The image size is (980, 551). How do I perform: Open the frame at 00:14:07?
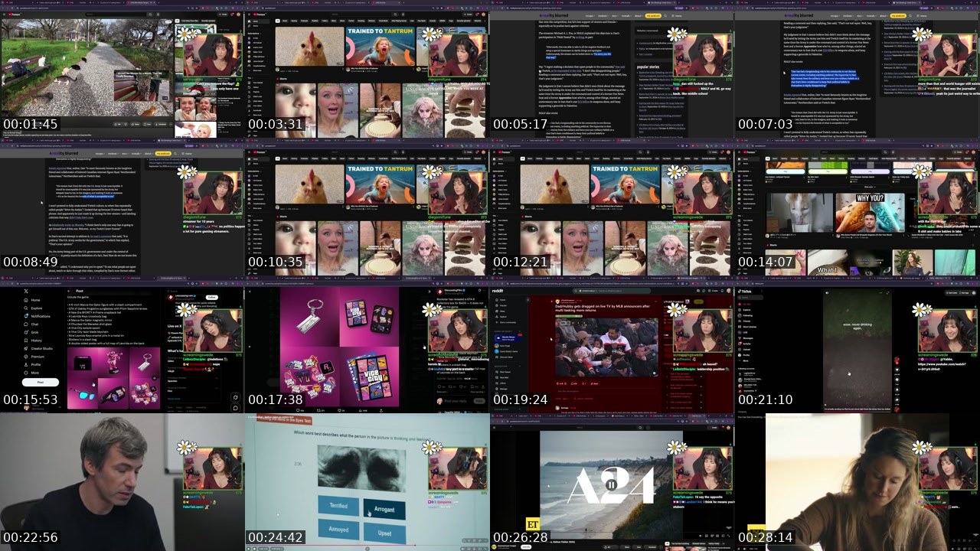coord(857,207)
